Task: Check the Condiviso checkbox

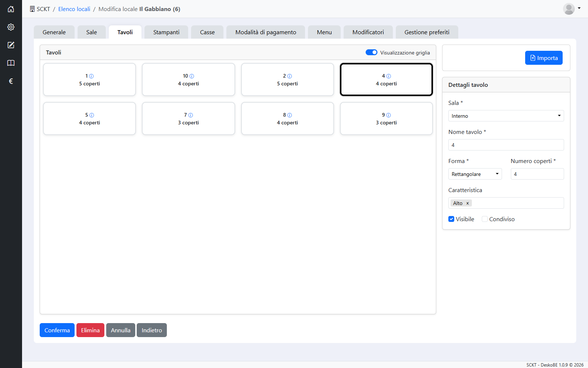Action: [485, 219]
